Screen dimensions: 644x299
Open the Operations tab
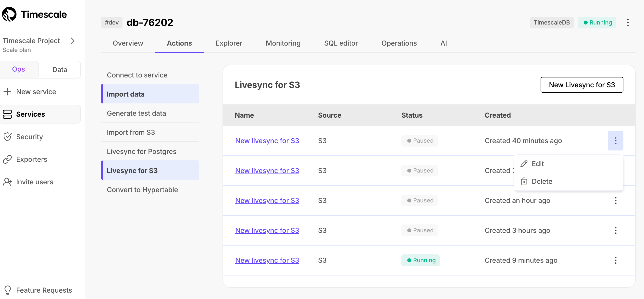(x=399, y=43)
